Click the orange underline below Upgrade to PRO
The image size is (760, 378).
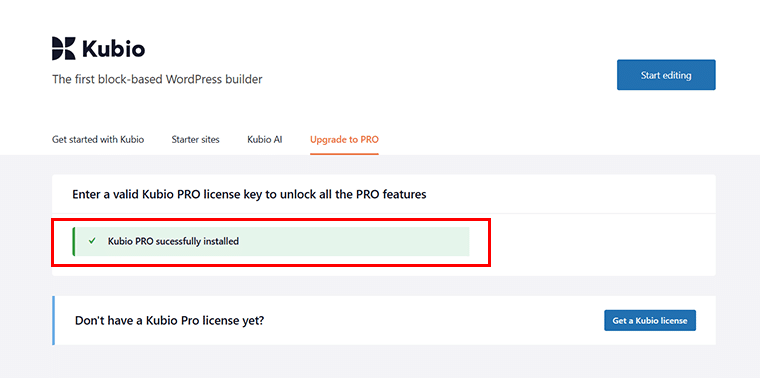(344, 154)
